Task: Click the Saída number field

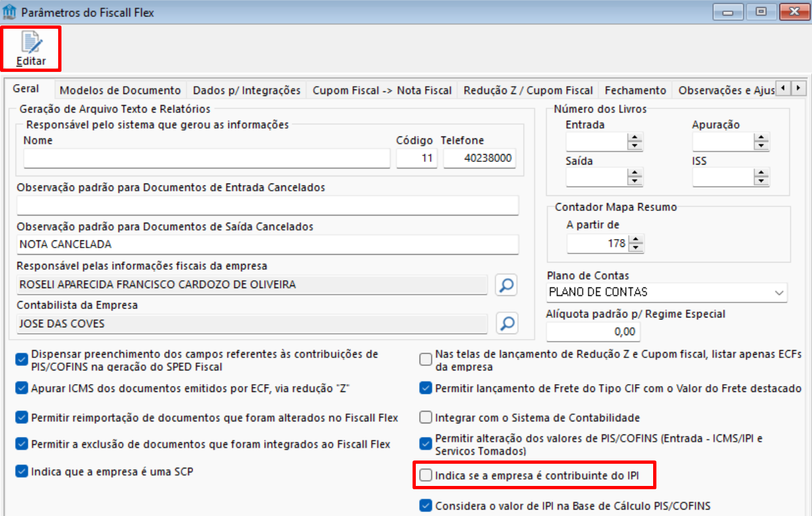Action: tap(596, 177)
